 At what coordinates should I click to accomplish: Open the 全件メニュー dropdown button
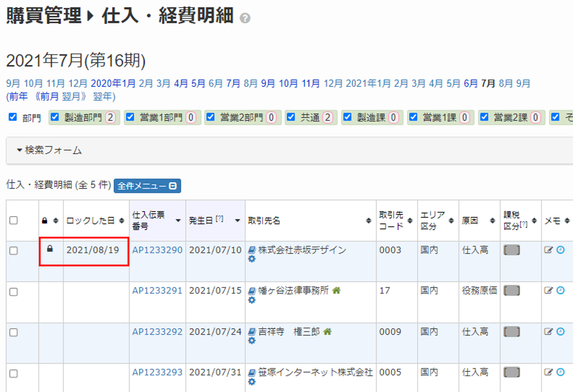[x=147, y=186]
